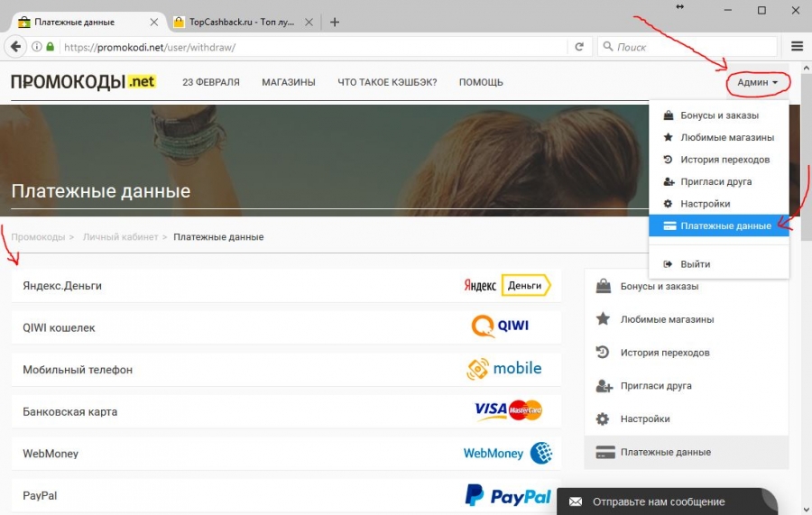Click the green padlock security icon
This screenshot has height=515, width=812.
51,47
